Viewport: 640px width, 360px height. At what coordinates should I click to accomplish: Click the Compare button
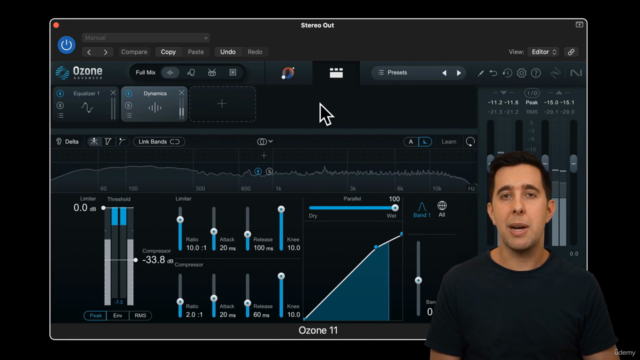coord(134,52)
